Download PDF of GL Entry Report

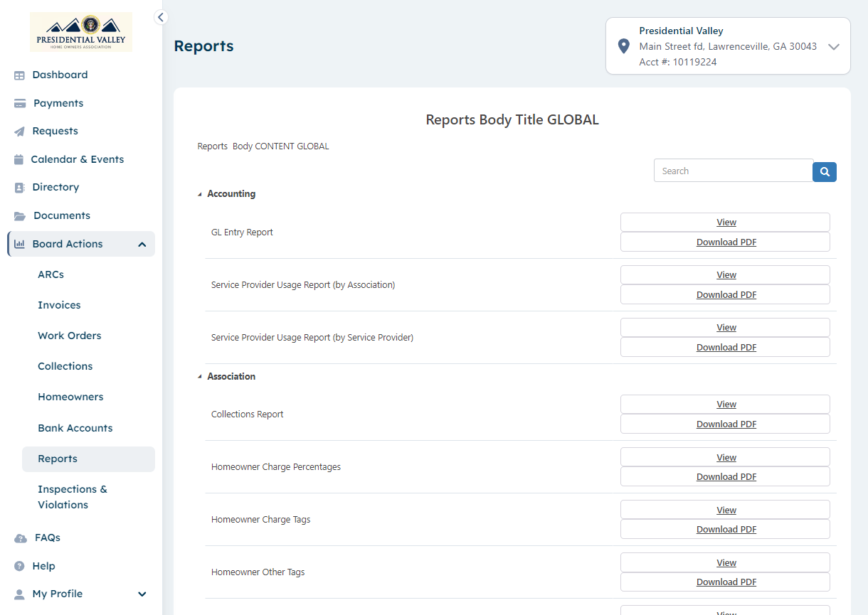pyautogui.click(x=725, y=242)
